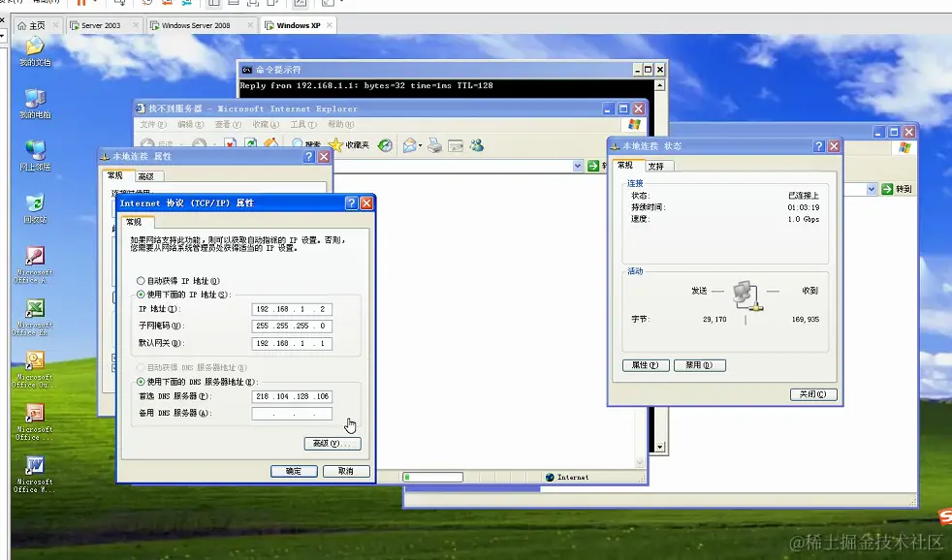Click the green media/history icon in IE toolbar
This screenshot has width=952, height=560.
pos(384,145)
